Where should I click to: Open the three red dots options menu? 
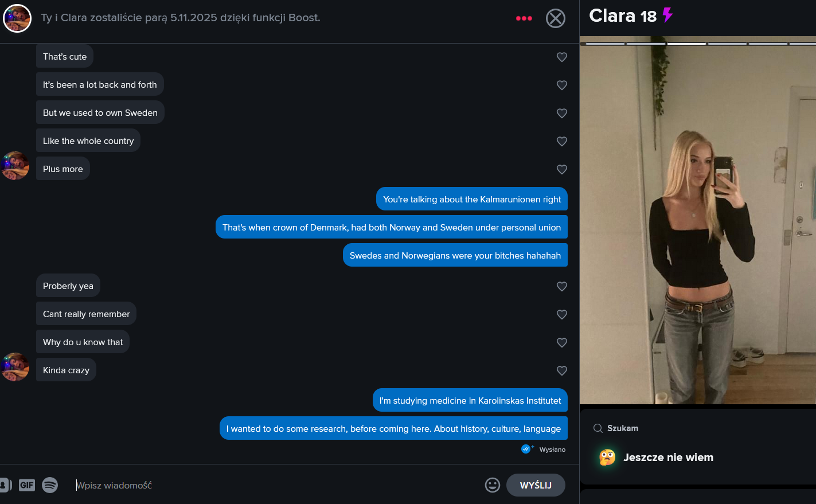(x=524, y=18)
